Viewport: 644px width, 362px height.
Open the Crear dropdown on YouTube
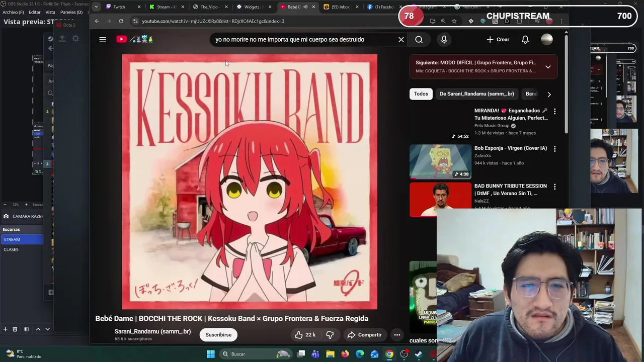tap(498, 39)
